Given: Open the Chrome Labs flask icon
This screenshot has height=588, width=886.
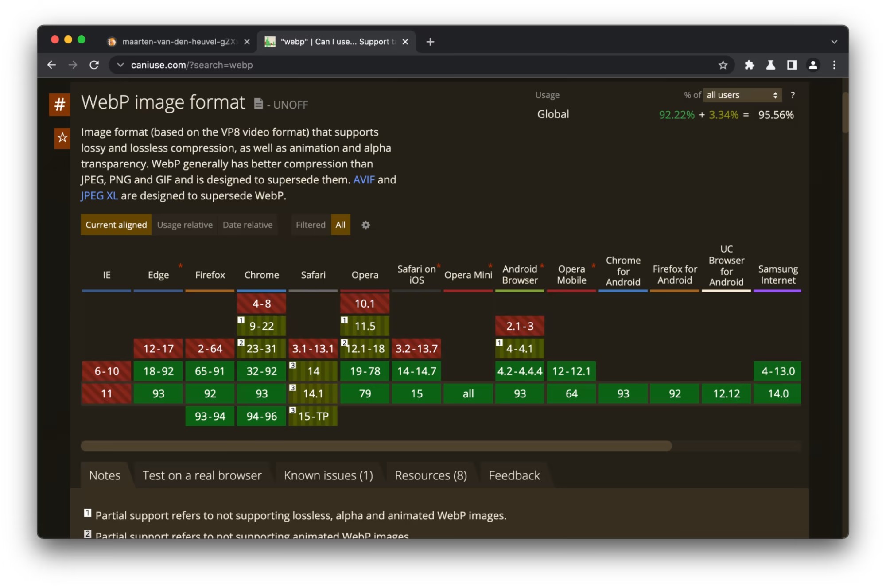Looking at the screenshot, I should coord(770,65).
